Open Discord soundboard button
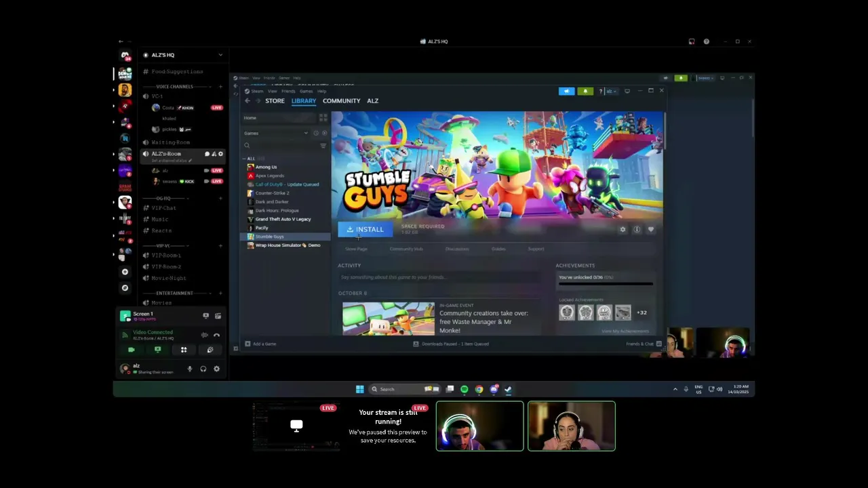Viewport: 868px width, 488px height. [x=210, y=350]
